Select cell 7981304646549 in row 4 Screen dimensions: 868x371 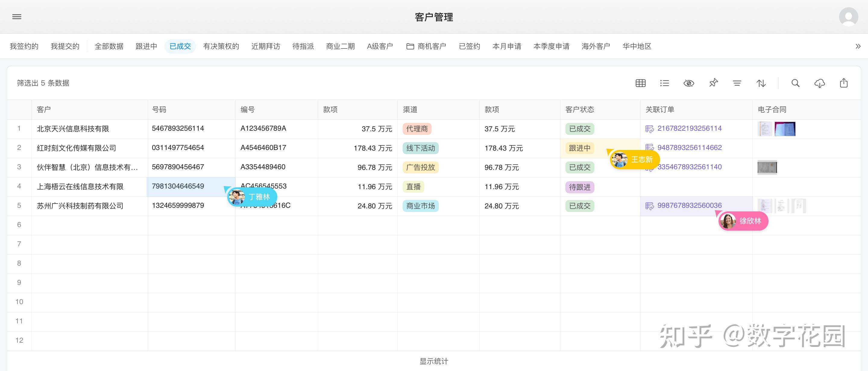point(178,186)
